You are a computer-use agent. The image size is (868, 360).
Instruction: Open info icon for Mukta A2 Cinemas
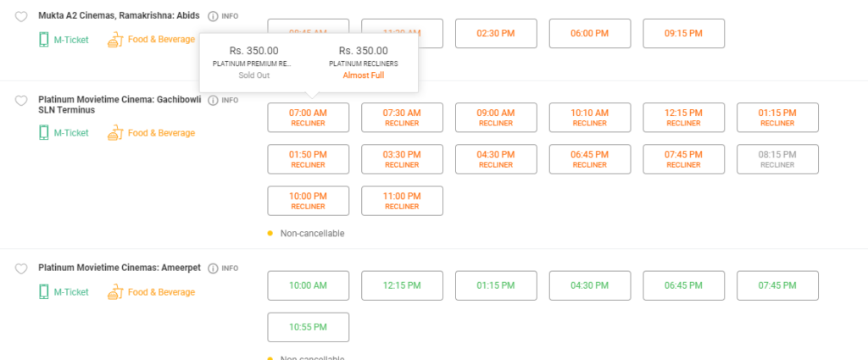click(x=213, y=16)
